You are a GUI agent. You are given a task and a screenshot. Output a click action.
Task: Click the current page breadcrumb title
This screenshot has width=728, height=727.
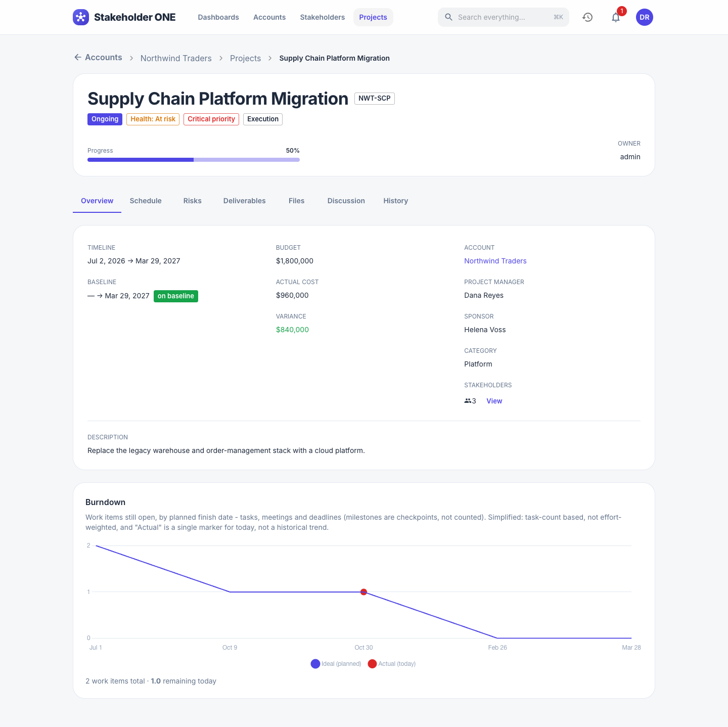335,58
